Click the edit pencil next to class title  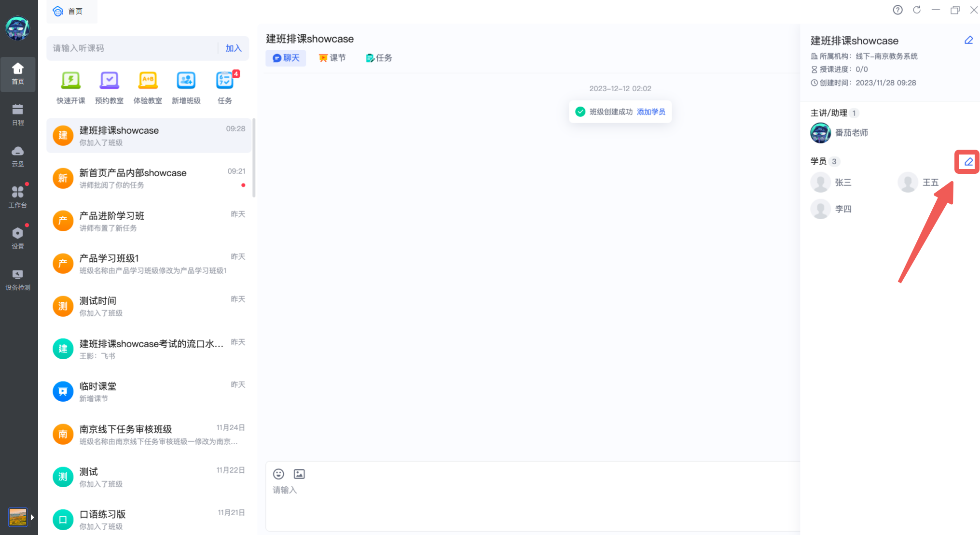pyautogui.click(x=968, y=40)
